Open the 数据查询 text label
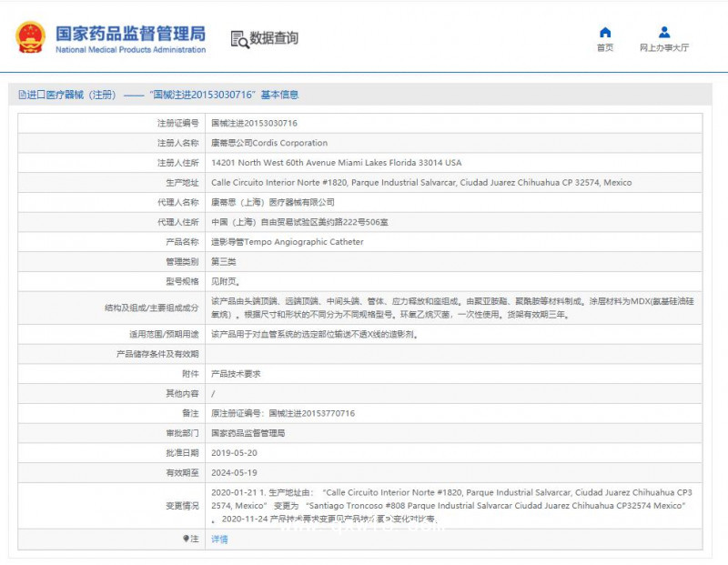 coord(274,39)
